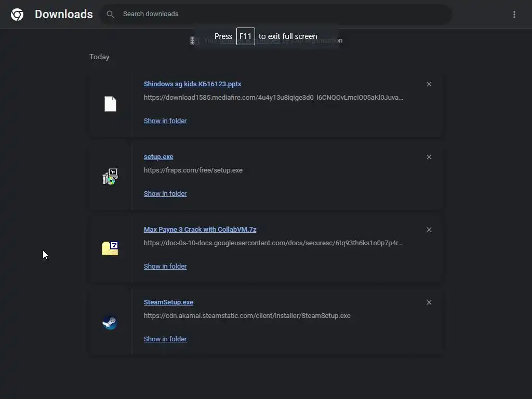Click the Downloads page title
The width and height of the screenshot is (532, 399).
click(x=64, y=14)
